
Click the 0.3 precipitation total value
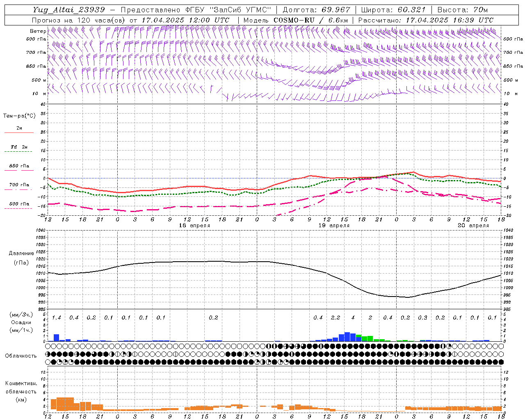click(422, 317)
